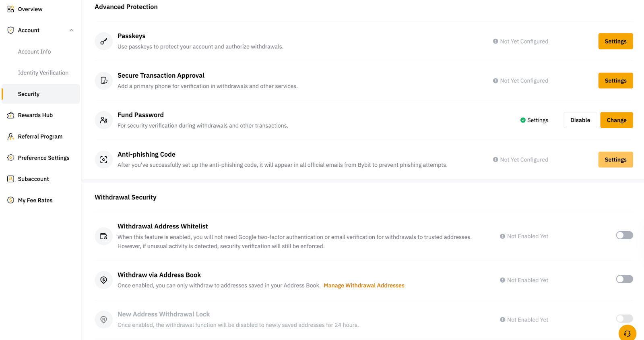Turn on Withdraw via Address Book switch
Viewport: 644px width, 340px height.
(x=624, y=279)
